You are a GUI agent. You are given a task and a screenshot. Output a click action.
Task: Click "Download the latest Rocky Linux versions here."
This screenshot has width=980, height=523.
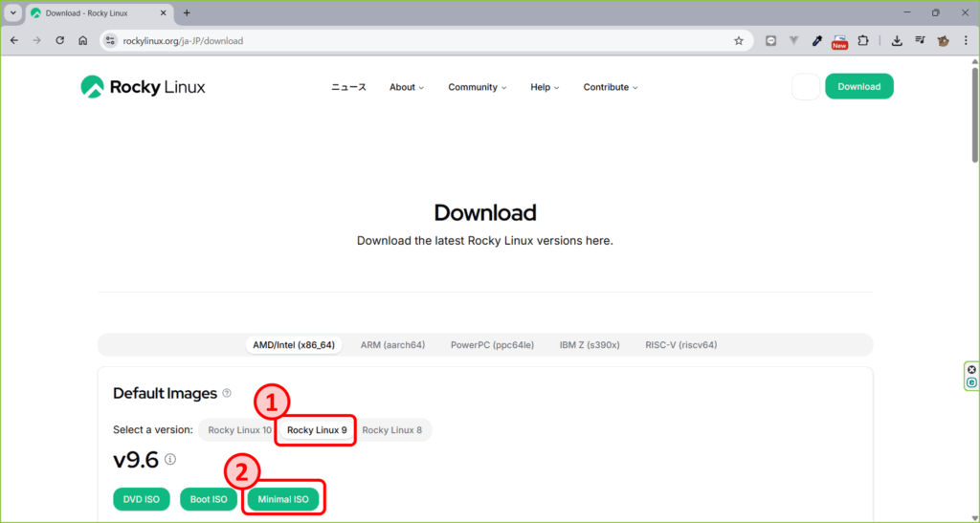[x=485, y=241]
